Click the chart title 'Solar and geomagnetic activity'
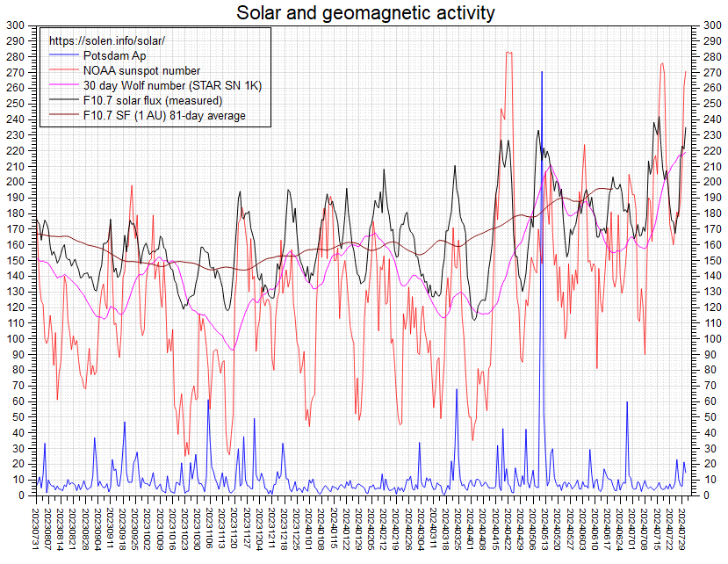 365,12
